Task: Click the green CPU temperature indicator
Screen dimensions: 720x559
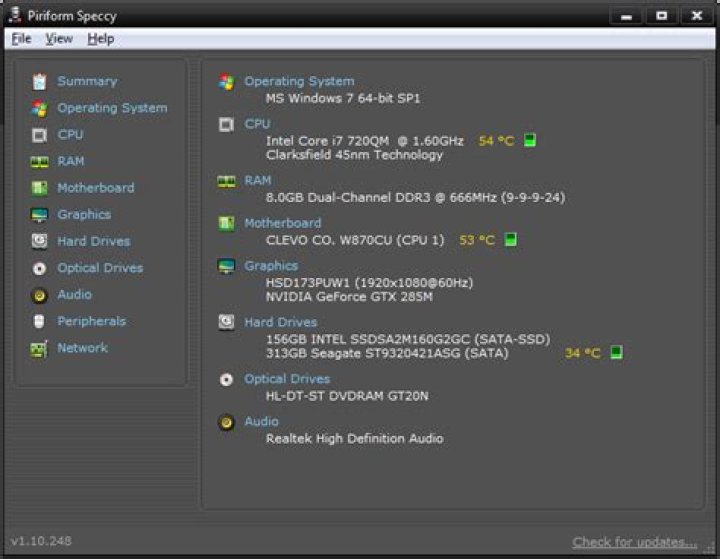Action: click(x=530, y=140)
